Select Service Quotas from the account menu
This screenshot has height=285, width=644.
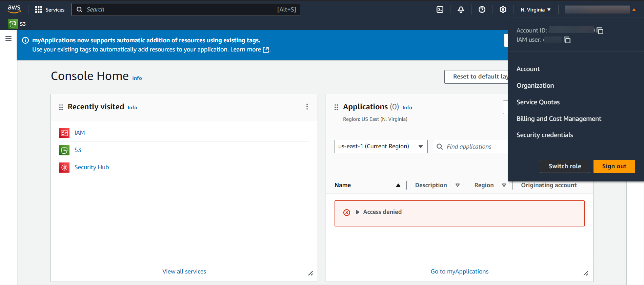(x=538, y=102)
